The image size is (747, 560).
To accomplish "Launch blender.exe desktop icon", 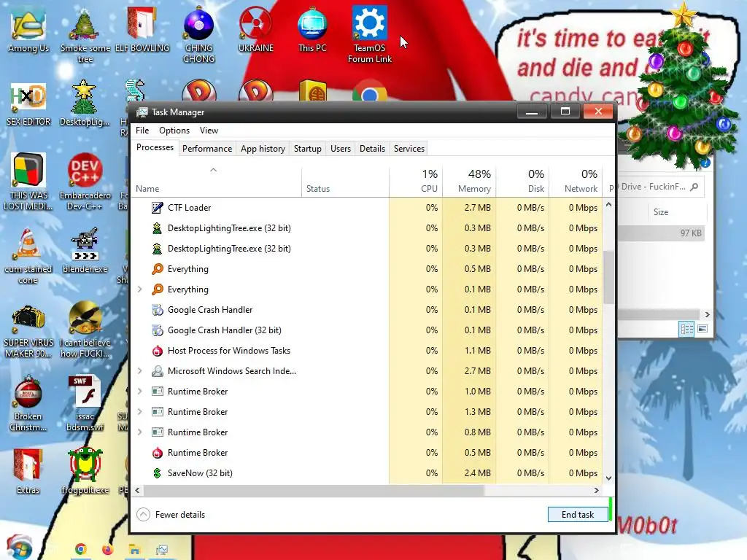I will [x=85, y=252].
